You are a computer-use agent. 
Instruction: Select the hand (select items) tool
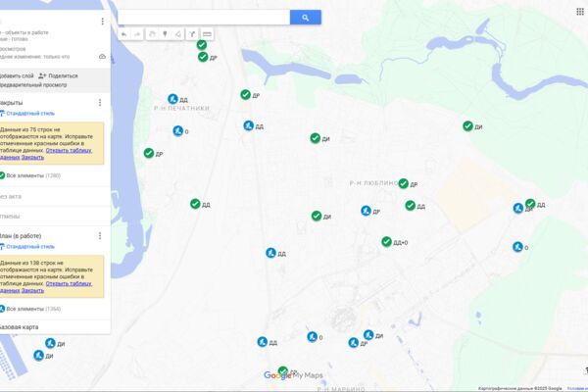pos(152,34)
